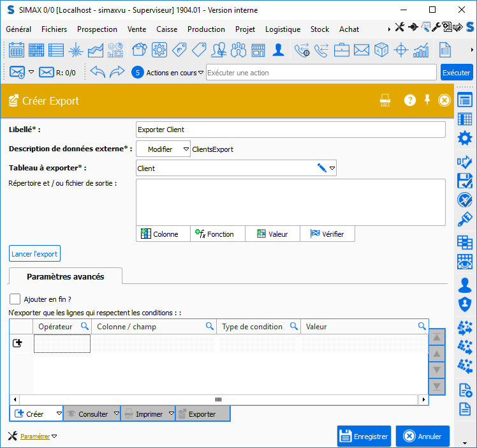The height and width of the screenshot is (448, 477).
Task: Select the Paramètres avancés tab
Action: (x=65, y=276)
